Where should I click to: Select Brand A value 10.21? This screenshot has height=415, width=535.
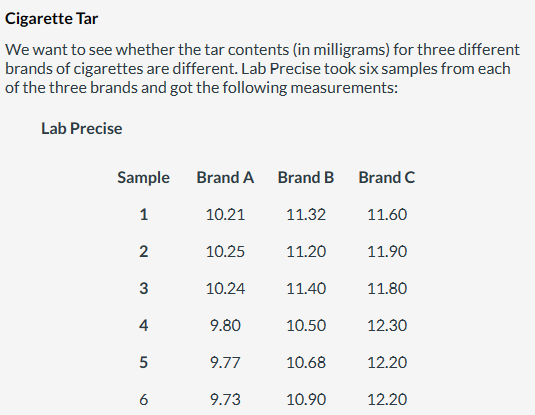225,215
